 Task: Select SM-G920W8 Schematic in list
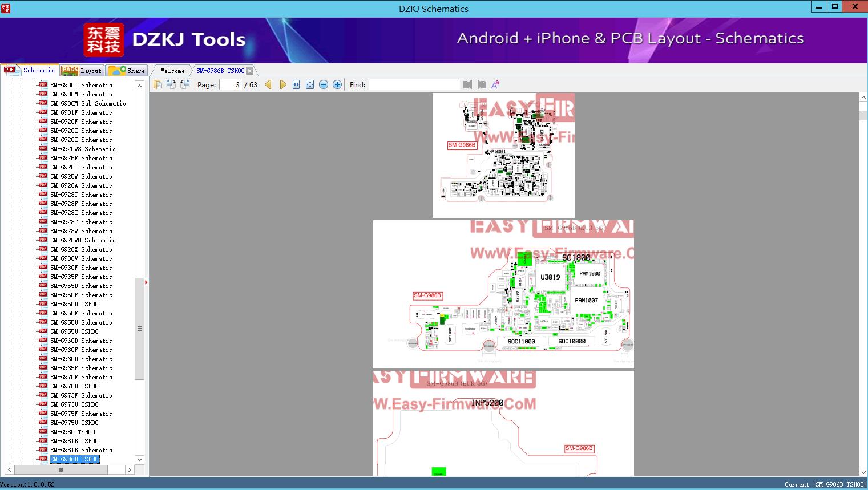pos(83,149)
